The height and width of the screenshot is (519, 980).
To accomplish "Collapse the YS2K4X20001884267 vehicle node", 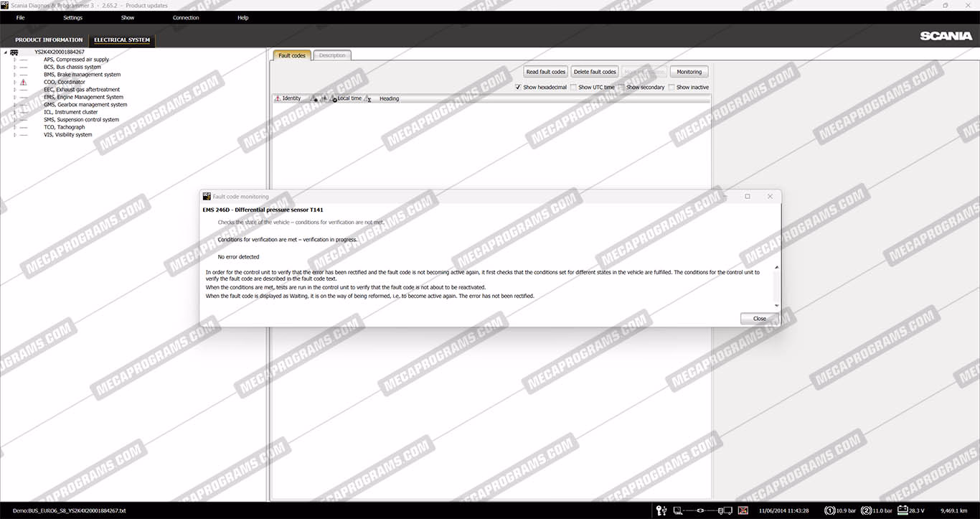I will click(5, 52).
